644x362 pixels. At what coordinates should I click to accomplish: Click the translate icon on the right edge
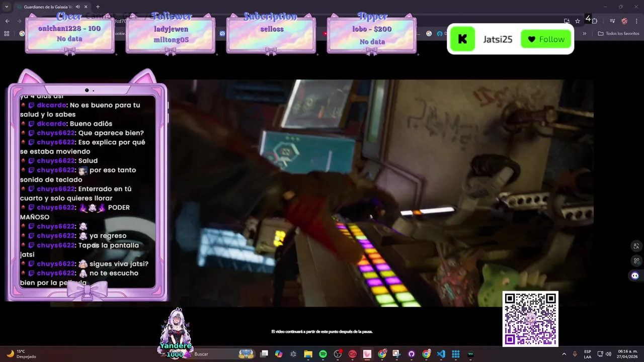(636, 246)
